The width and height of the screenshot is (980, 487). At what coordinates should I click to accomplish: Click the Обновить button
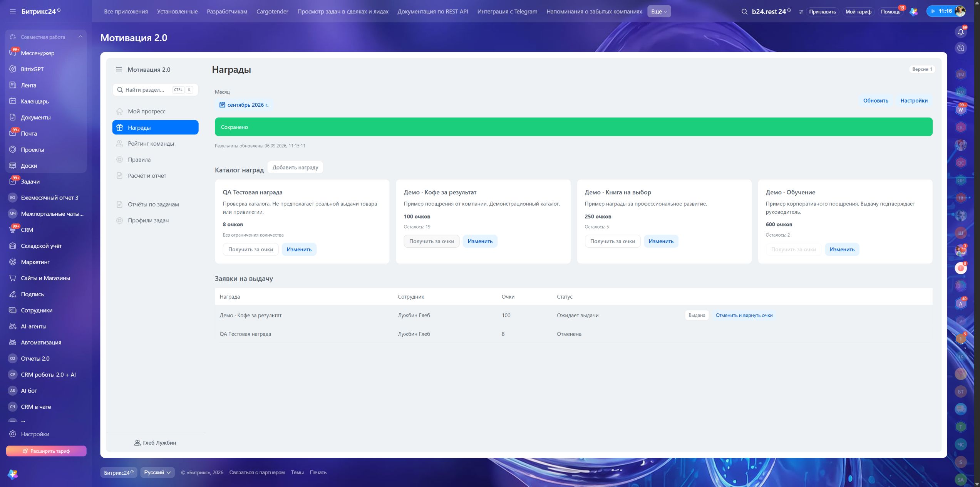tap(875, 101)
